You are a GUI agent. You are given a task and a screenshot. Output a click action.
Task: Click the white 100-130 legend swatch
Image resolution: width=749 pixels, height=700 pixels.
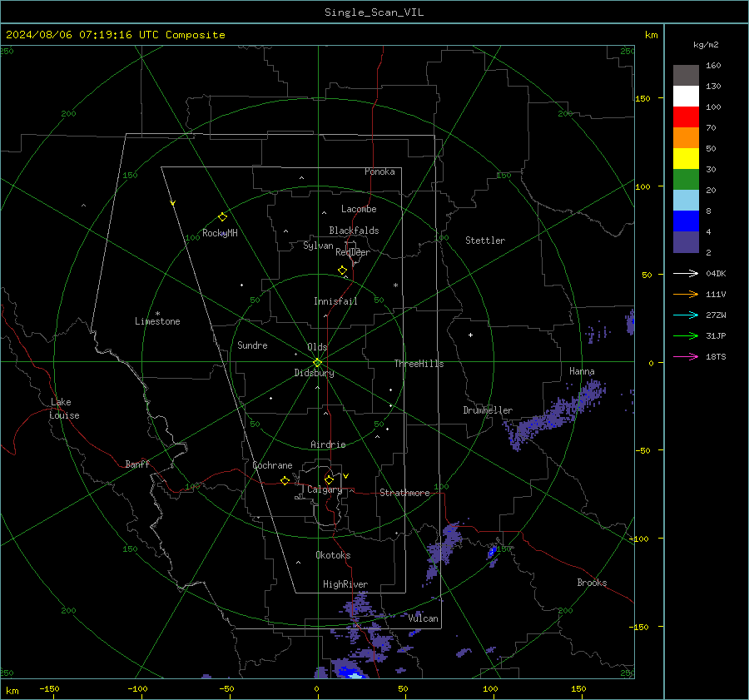point(686,96)
